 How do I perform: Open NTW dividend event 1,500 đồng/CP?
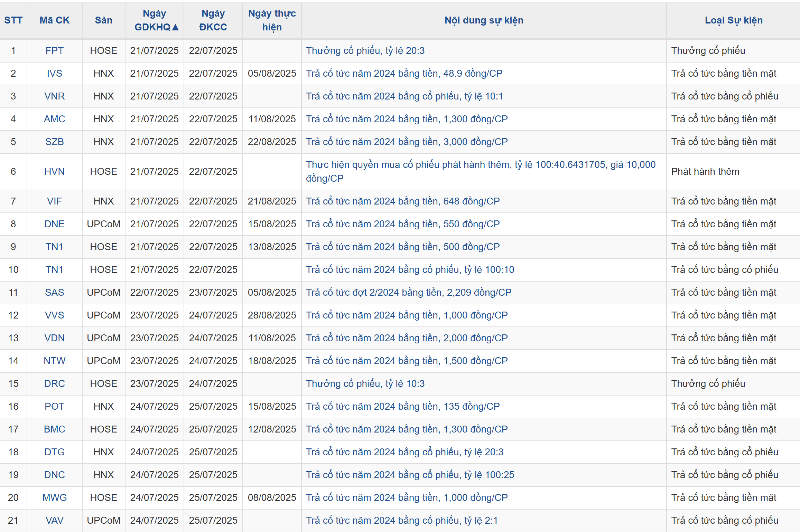point(407,361)
